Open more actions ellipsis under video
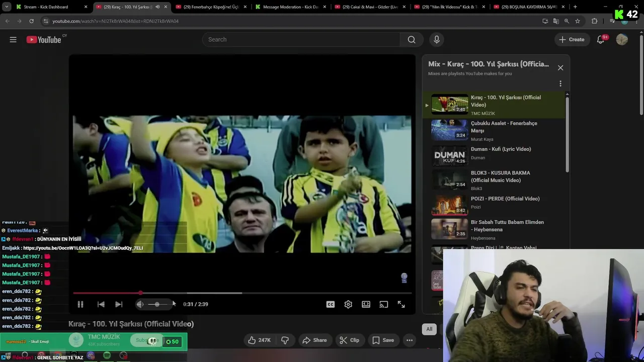Image resolution: width=644 pixels, height=362 pixels. coord(410,340)
